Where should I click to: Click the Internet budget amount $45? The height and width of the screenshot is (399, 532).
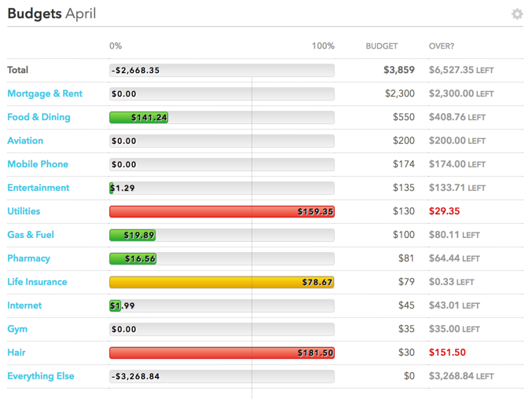(x=406, y=306)
